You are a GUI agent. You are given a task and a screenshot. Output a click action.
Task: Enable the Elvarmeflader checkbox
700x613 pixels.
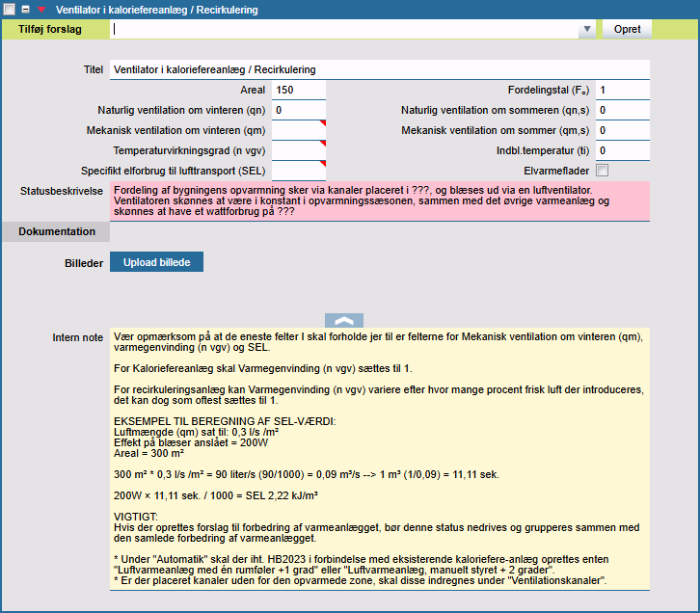[x=603, y=171]
